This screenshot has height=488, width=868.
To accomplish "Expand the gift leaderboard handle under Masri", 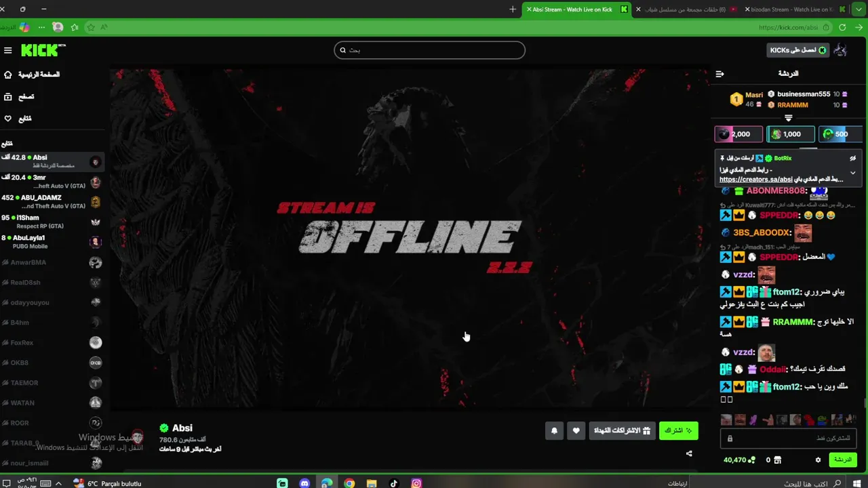I will point(788,118).
